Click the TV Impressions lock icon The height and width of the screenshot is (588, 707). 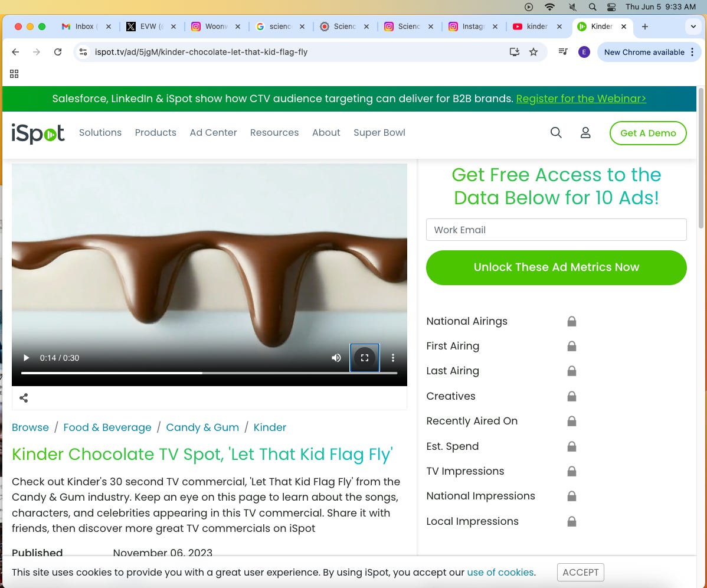[572, 471]
